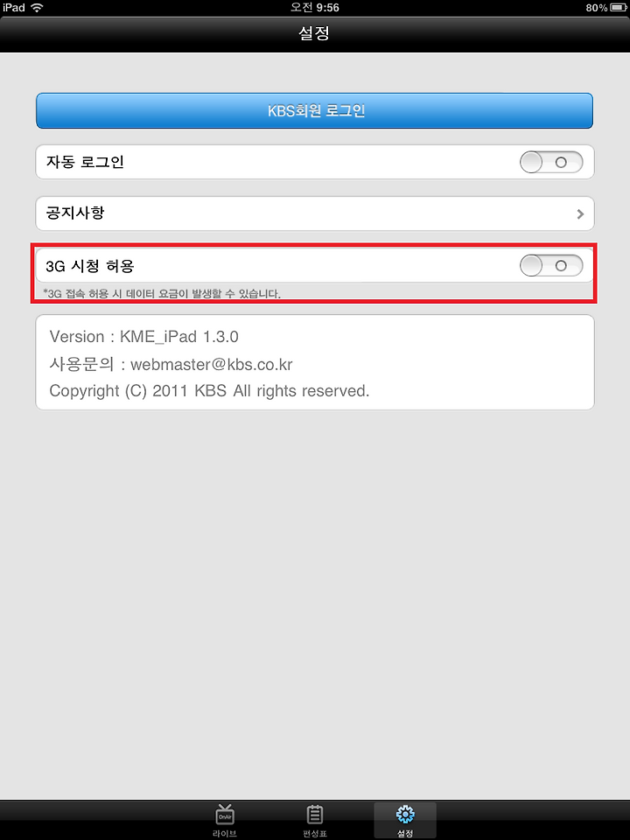Tap the webmaster@kbs.co.kr email address

coord(212,364)
